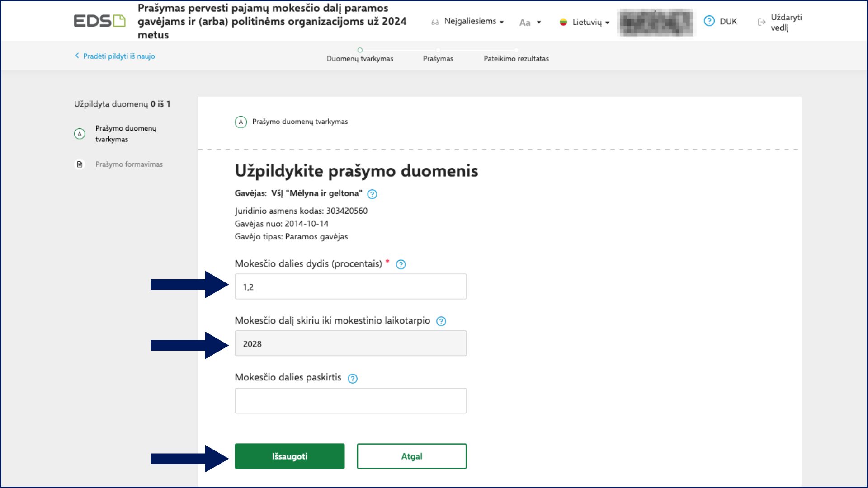Click the percentage field containing 1,2
868x488 pixels.
350,286
